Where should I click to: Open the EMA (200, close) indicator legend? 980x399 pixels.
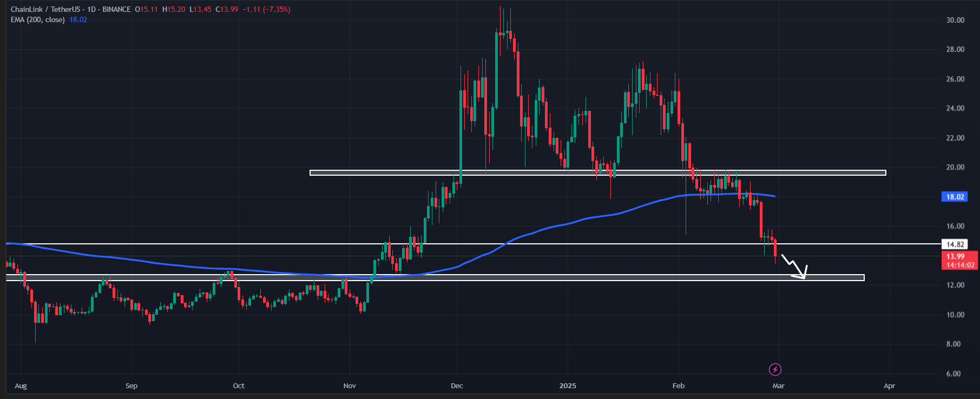pyautogui.click(x=38, y=19)
